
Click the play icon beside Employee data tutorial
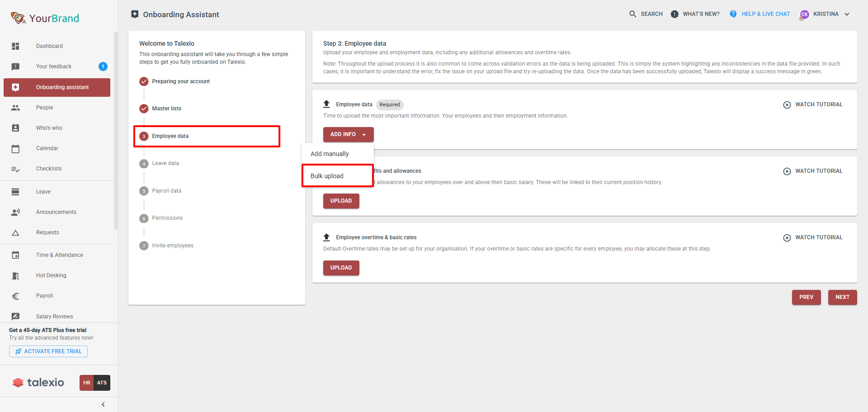(x=787, y=104)
